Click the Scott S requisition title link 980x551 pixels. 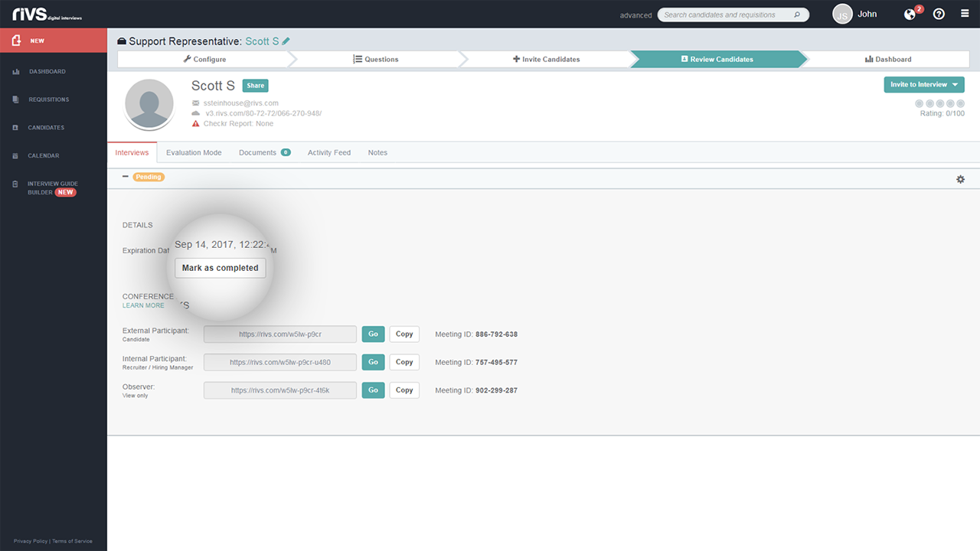click(x=262, y=41)
